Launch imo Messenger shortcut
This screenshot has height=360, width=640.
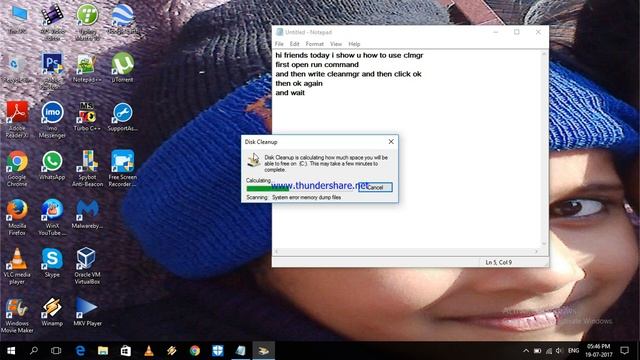[52, 119]
